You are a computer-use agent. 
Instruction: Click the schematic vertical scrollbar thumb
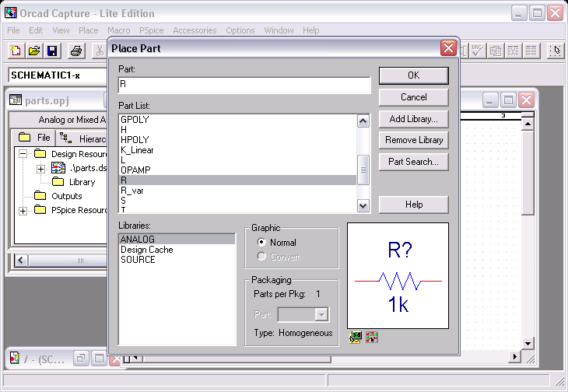coord(528,173)
